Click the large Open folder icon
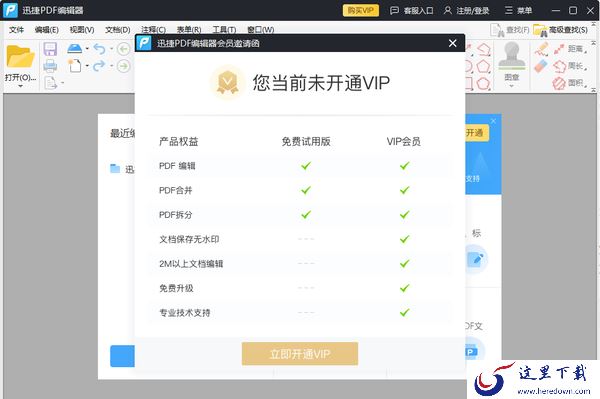 20,56
